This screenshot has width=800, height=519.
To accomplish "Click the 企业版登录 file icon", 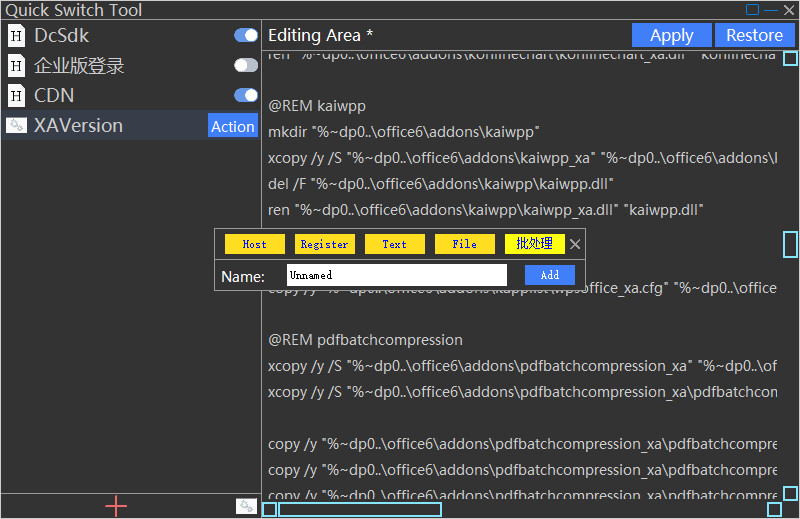I will [x=16, y=66].
